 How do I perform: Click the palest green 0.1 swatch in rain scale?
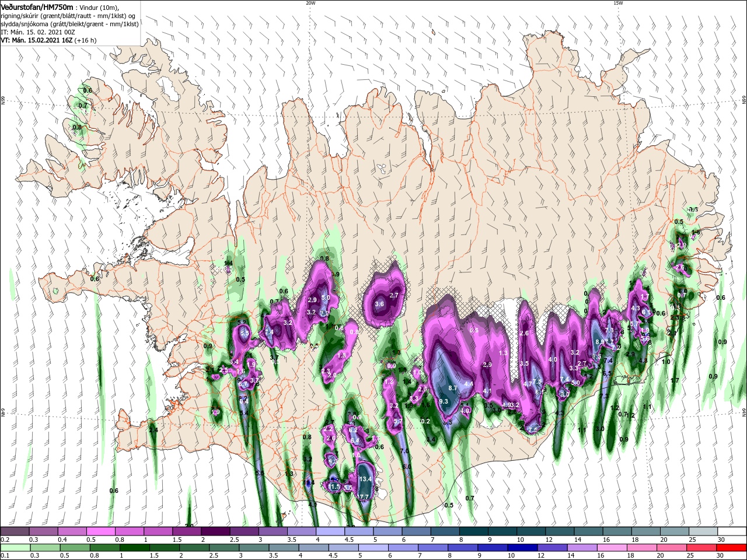[15, 548]
